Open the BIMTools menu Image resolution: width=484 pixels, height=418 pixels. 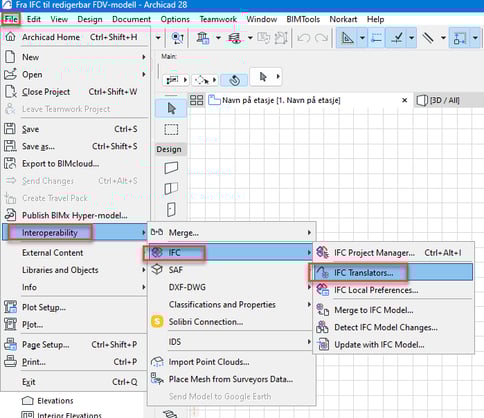point(303,19)
